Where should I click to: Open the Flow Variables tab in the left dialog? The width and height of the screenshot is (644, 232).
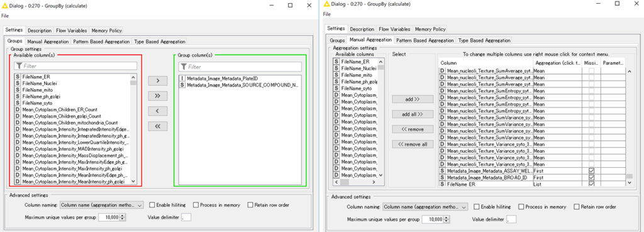tap(71, 30)
